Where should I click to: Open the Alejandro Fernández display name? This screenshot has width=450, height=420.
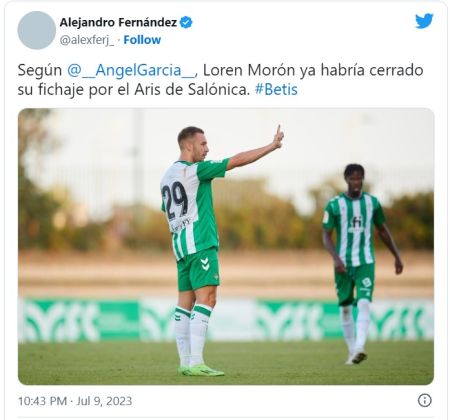(x=118, y=22)
